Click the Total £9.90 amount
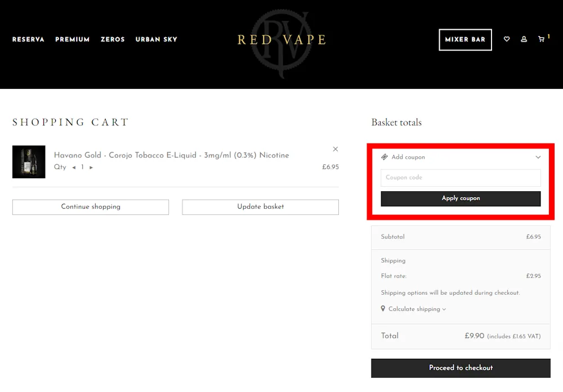Viewport: 563px width, 392px height. click(x=474, y=336)
